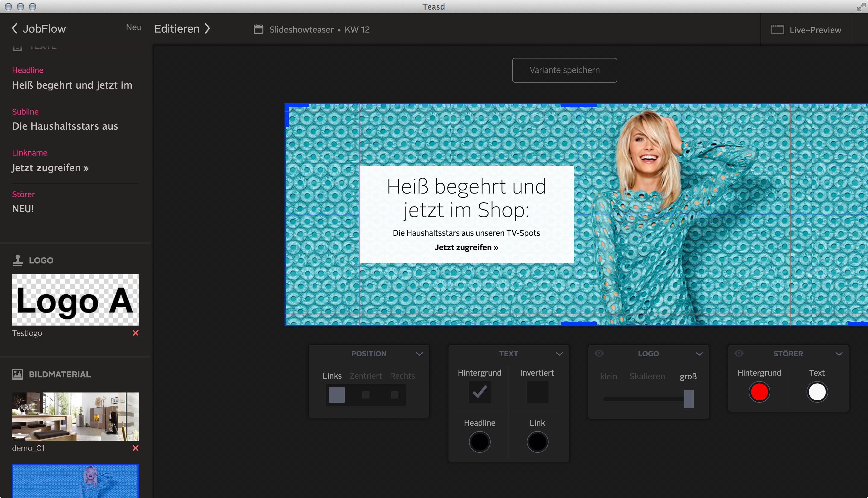Image resolution: width=868 pixels, height=498 pixels.
Task: Select the Neu tab
Action: tap(134, 27)
